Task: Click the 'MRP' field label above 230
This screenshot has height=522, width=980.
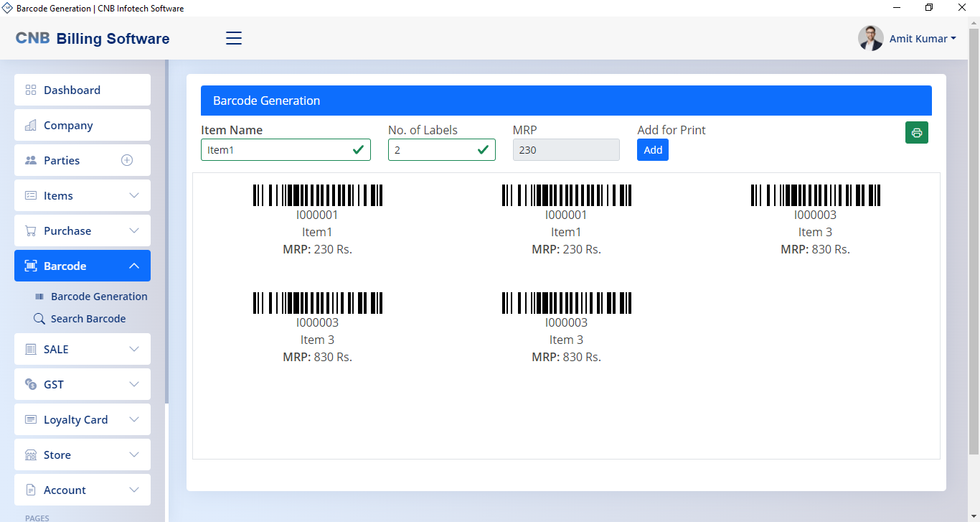Action: click(x=524, y=130)
